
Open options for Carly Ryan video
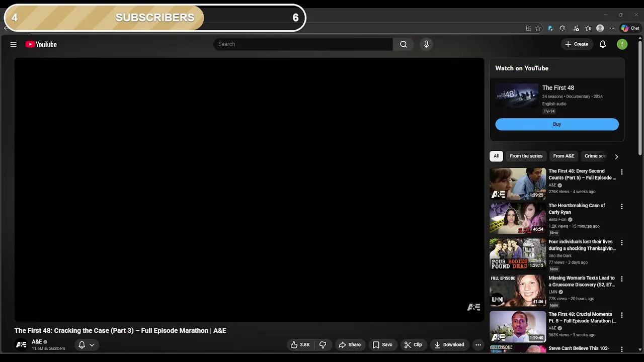(622, 207)
